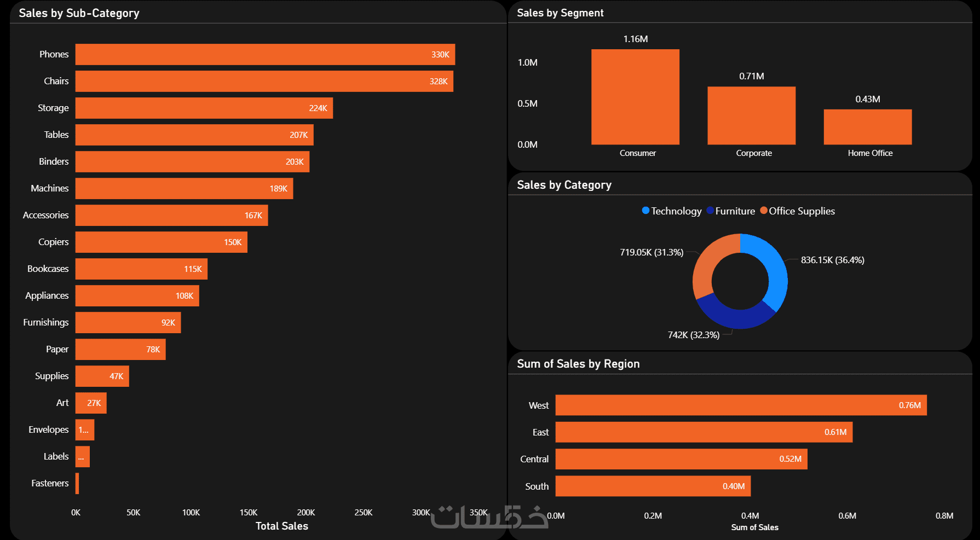Image resolution: width=980 pixels, height=540 pixels.
Task: Select the Storage sales bar
Action: point(204,108)
